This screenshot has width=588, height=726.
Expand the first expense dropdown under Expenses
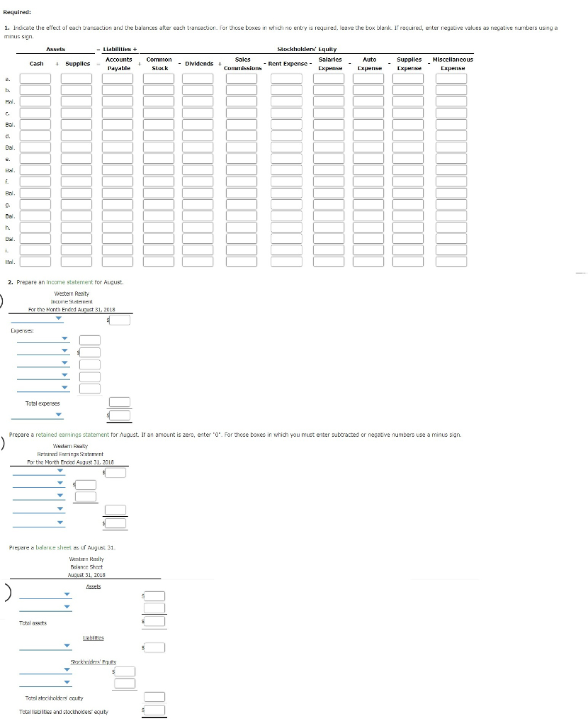(64, 339)
